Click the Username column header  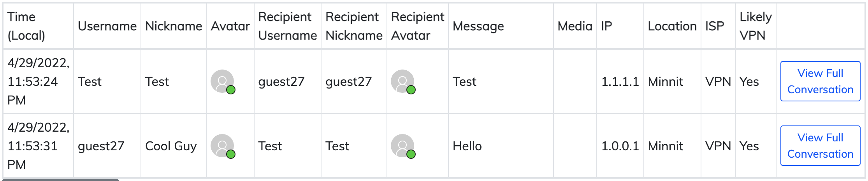(107, 26)
